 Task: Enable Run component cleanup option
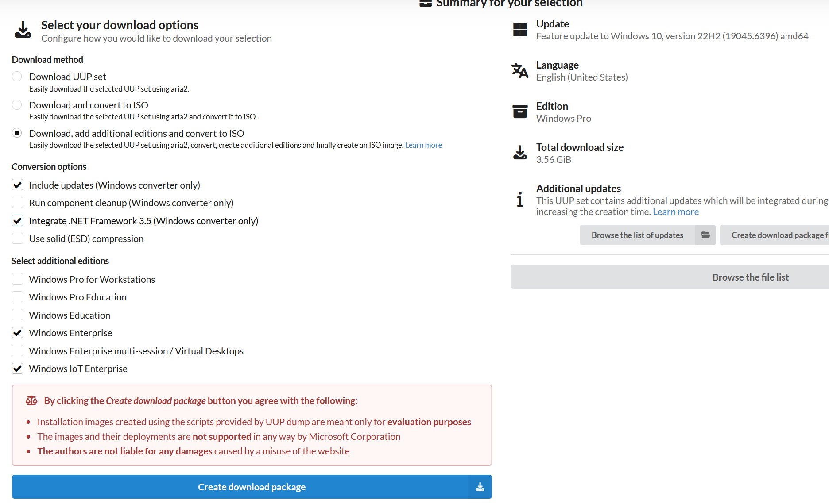click(x=18, y=203)
